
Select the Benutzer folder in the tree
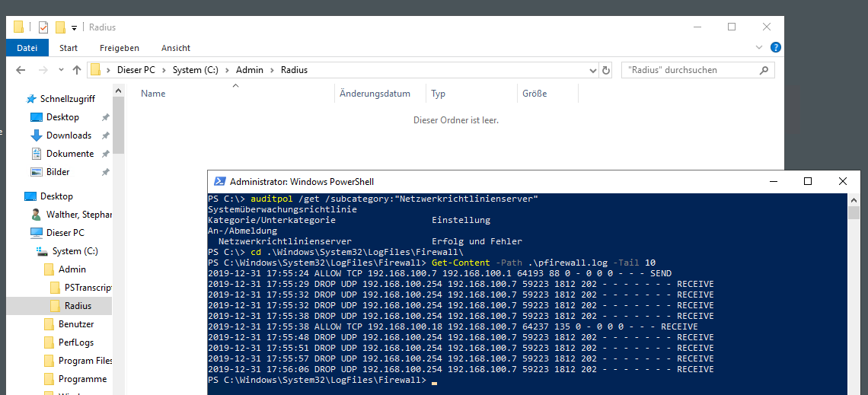tap(76, 324)
